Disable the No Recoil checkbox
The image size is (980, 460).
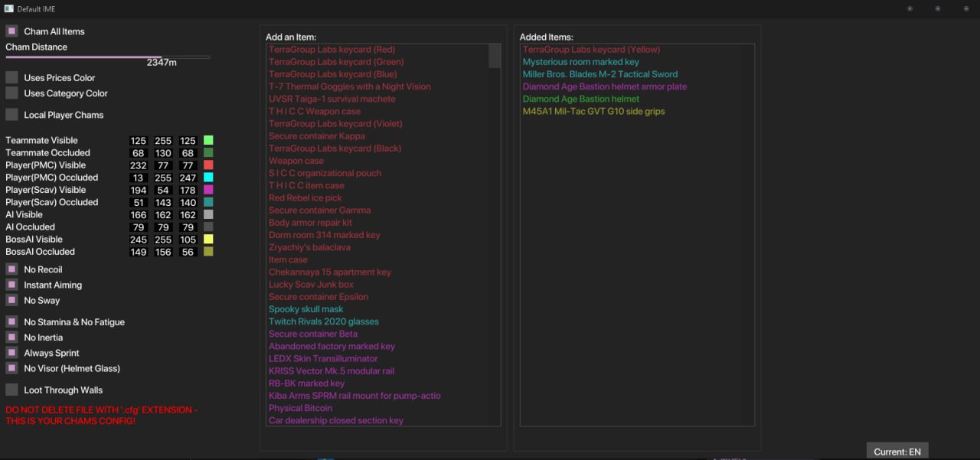point(11,269)
